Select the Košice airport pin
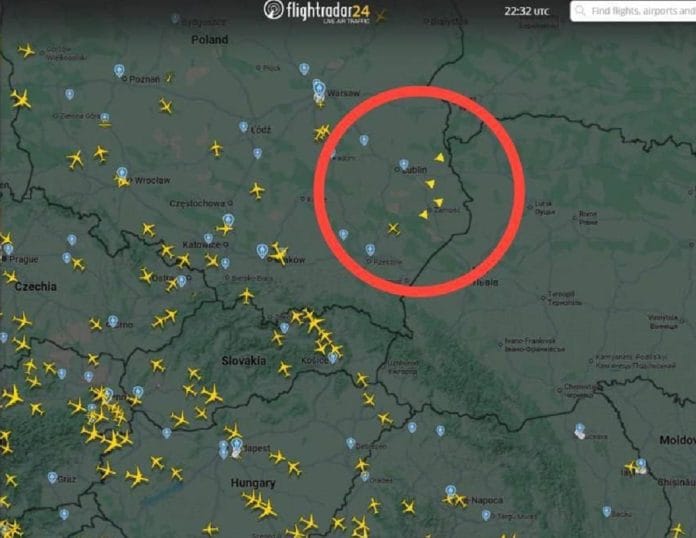 (332, 358)
